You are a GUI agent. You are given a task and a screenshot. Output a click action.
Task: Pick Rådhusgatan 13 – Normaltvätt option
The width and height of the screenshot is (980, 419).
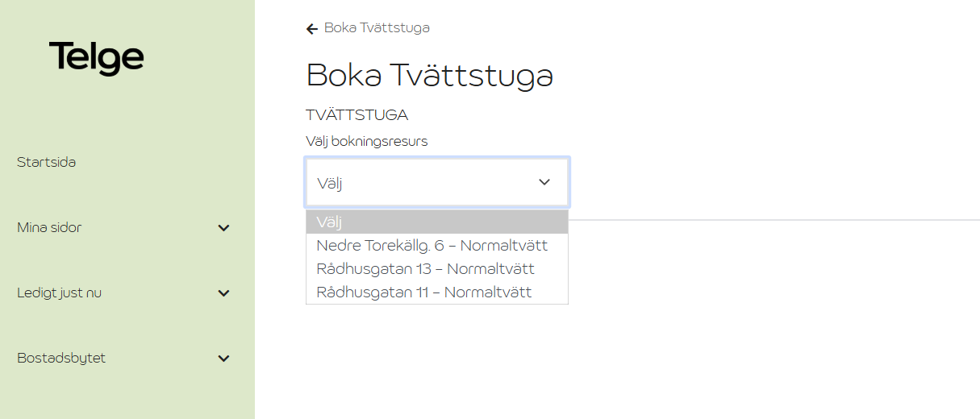[426, 268]
